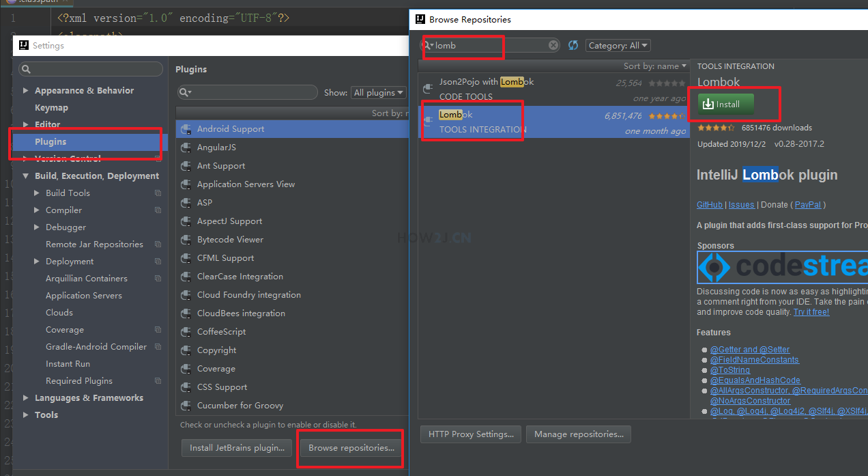This screenshot has width=868, height=476.
Task: Open Gradle-Android Compiler settings
Action: tap(96, 347)
